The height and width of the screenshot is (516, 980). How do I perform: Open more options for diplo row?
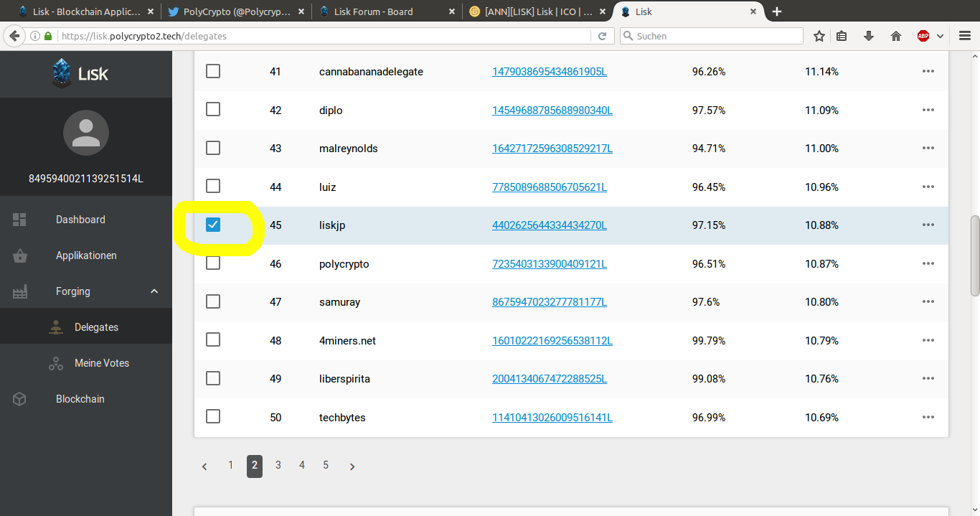pos(928,110)
